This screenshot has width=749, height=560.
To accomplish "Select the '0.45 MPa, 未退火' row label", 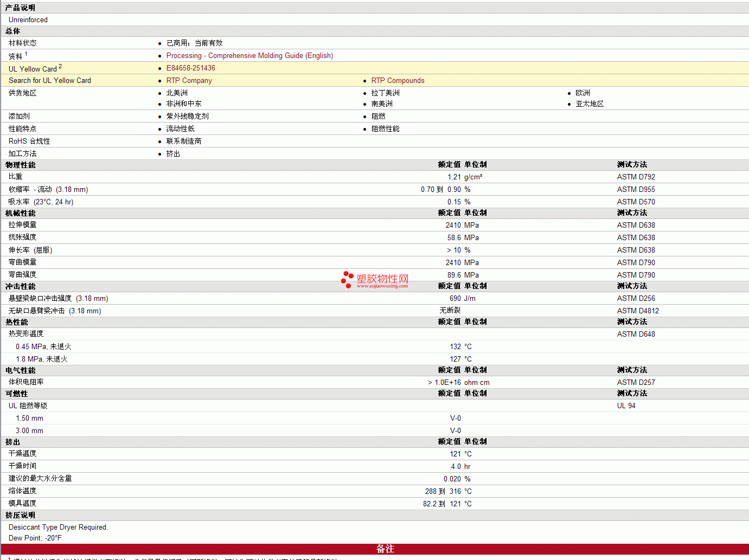I will 43,347.
